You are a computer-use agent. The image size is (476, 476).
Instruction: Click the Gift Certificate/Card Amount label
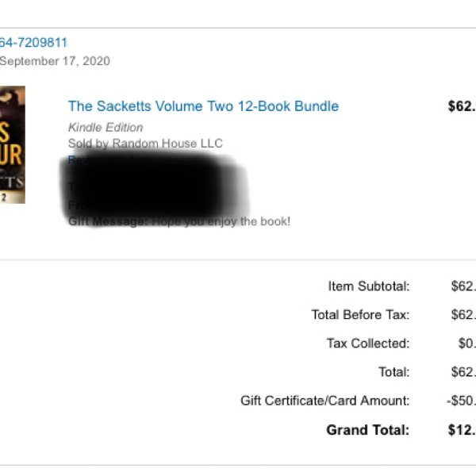(x=324, y=401)
